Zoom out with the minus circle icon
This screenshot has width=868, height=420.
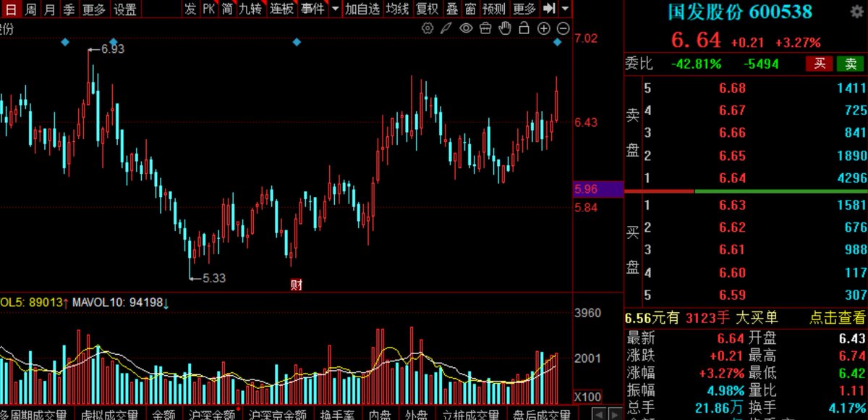tap(563, 28)
